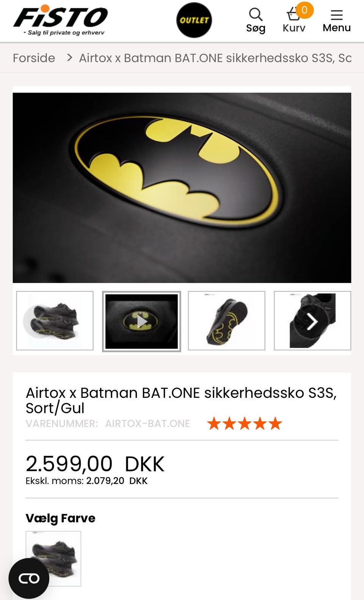Navigate to the Forside breadcrumb
The height and width of the screenshot is (600, 364).
coord(34,58)
